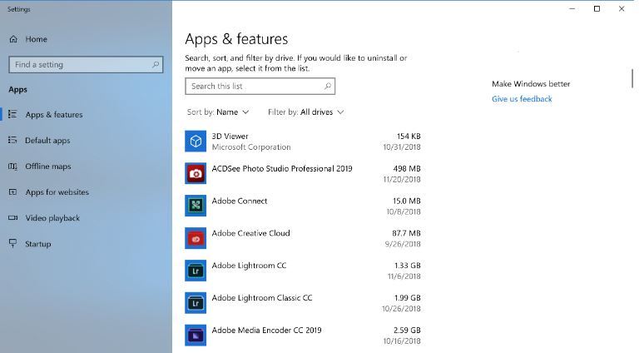Navigate to Startup settings

(37, 244)
